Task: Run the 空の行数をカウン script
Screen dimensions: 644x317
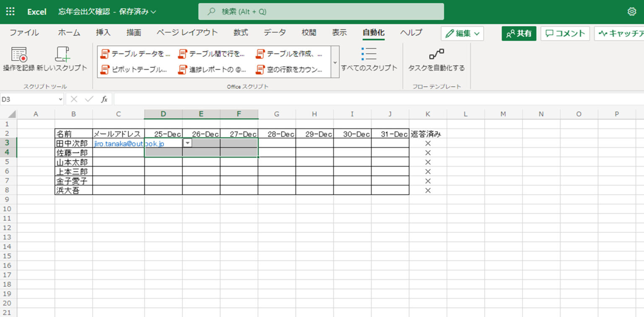Action: point(289,70)
